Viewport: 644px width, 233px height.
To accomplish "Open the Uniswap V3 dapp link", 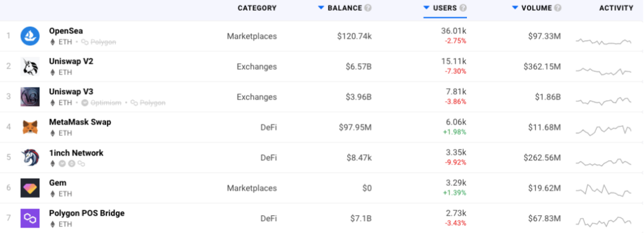I will click(x=71, y=92).
